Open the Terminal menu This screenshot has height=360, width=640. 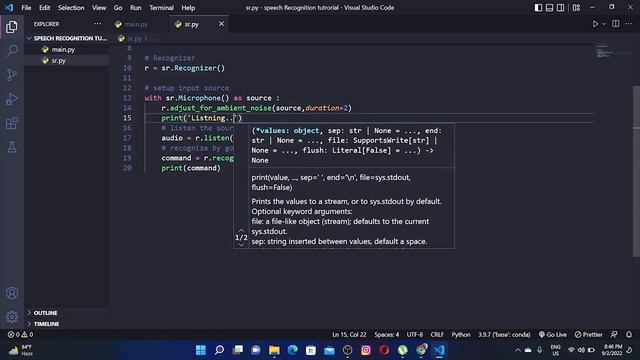[161, 8]
